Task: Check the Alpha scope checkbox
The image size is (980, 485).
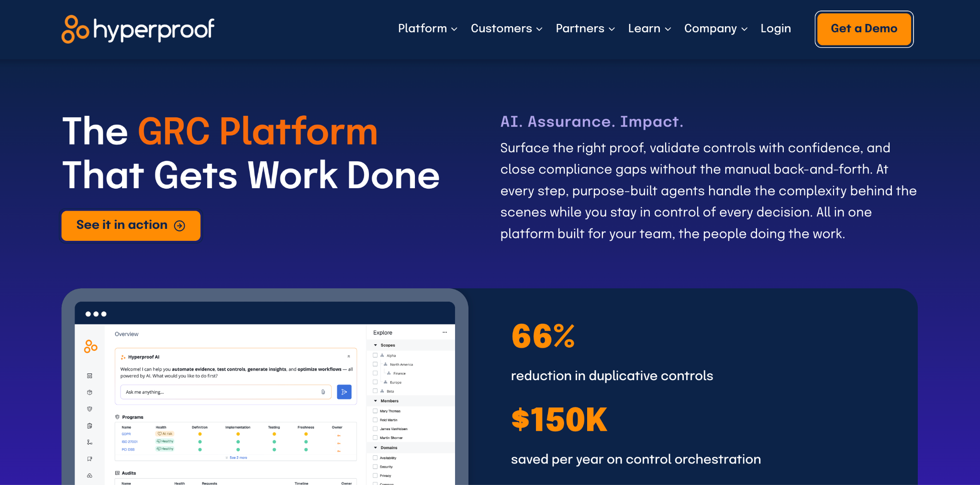Action: 375,355
